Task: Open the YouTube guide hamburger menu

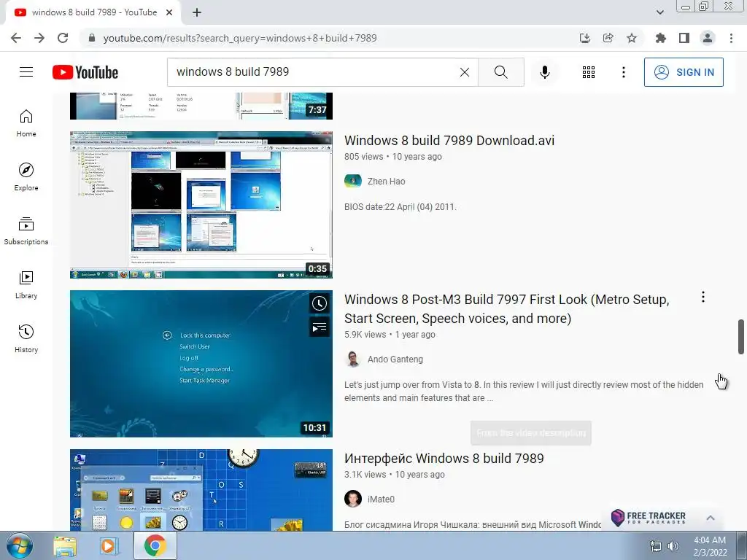Action: 26,72
